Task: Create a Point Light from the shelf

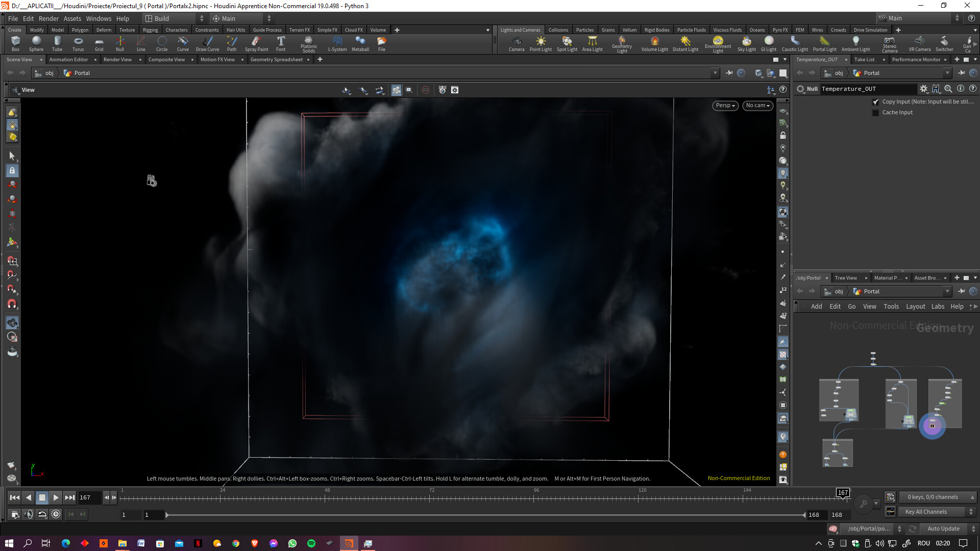Action: coord(541,43)
